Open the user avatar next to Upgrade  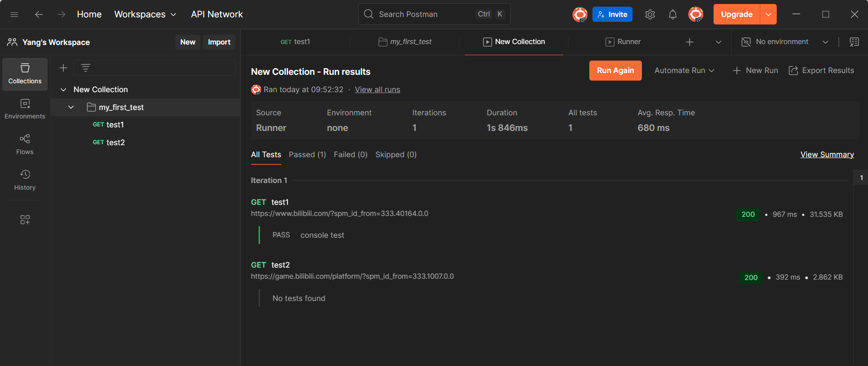[696, 14]
